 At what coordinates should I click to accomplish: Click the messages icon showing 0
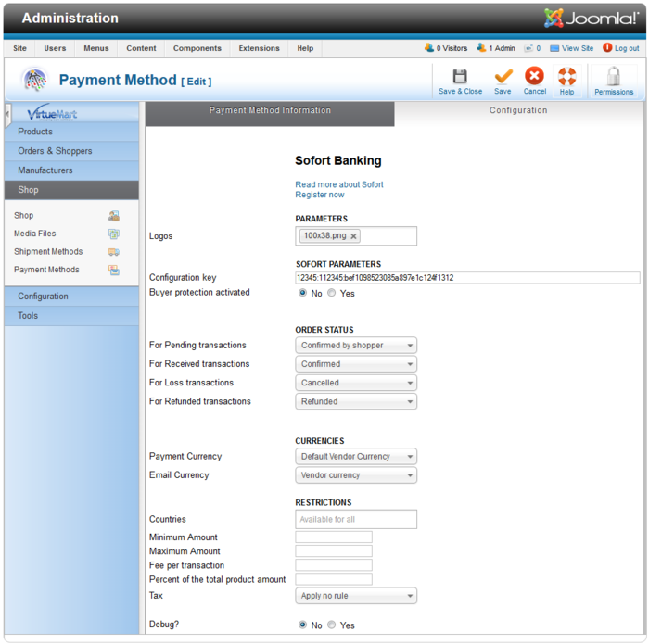[528, 48]
